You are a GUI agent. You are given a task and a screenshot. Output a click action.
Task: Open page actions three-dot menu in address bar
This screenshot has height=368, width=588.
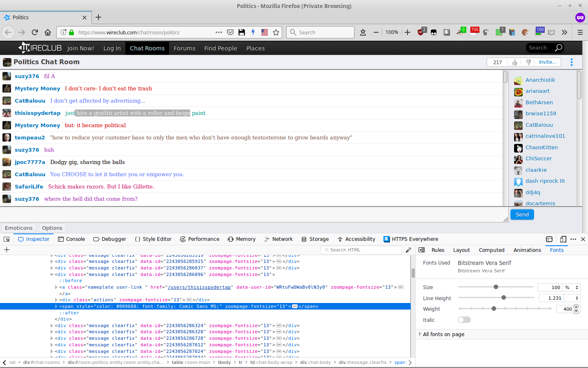pos(219,32)
